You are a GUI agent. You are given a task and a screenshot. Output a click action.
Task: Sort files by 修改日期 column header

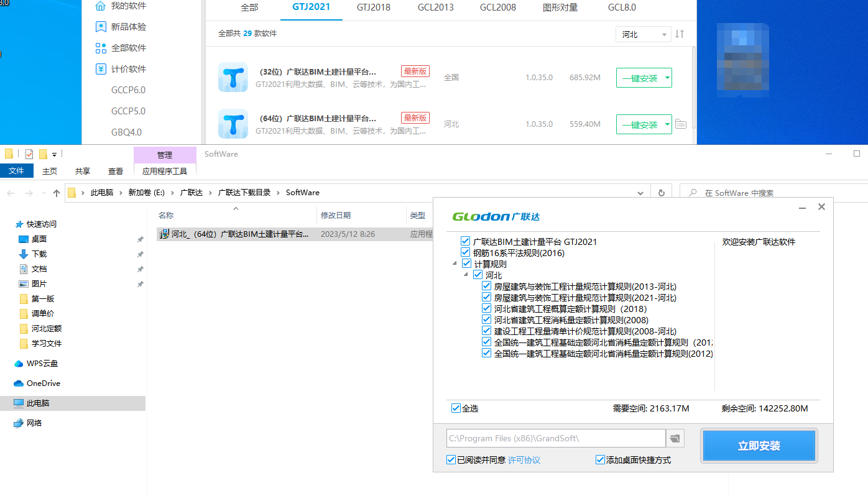(x=336, y=215)
